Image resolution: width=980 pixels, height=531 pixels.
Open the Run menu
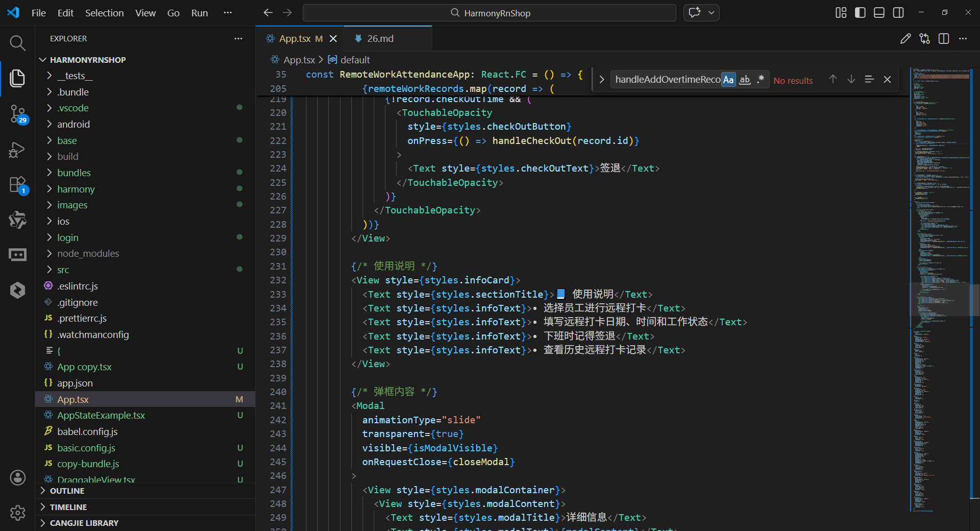200,13
